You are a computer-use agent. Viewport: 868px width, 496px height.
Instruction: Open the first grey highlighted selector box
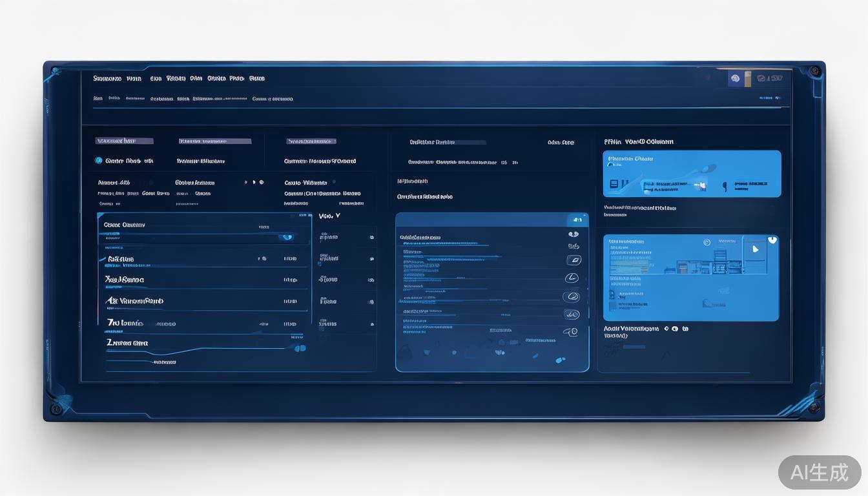[124, 141]
